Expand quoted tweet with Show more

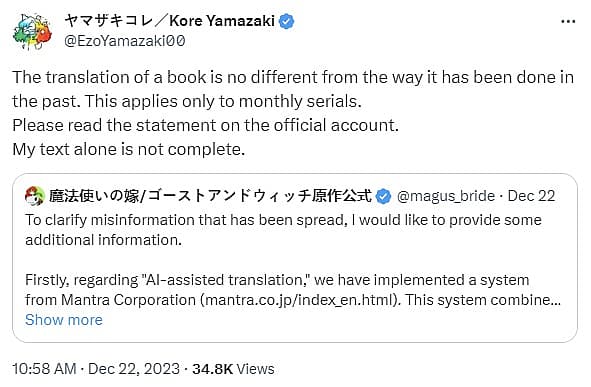pos(64,320)
